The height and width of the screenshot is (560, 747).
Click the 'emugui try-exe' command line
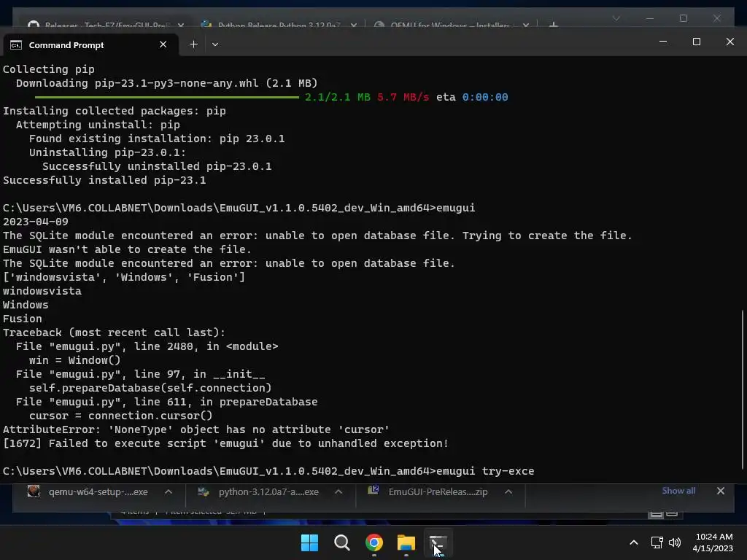pos(268,471)
